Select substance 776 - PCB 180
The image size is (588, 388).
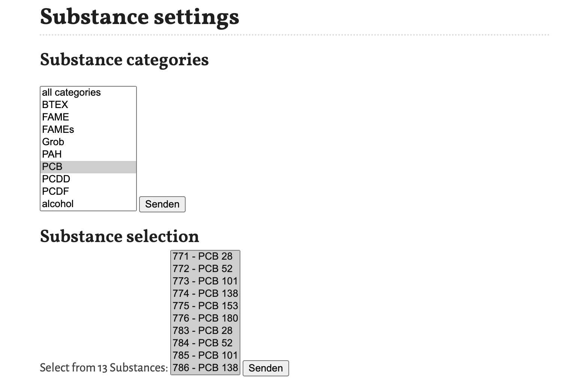tap(205, 319)
